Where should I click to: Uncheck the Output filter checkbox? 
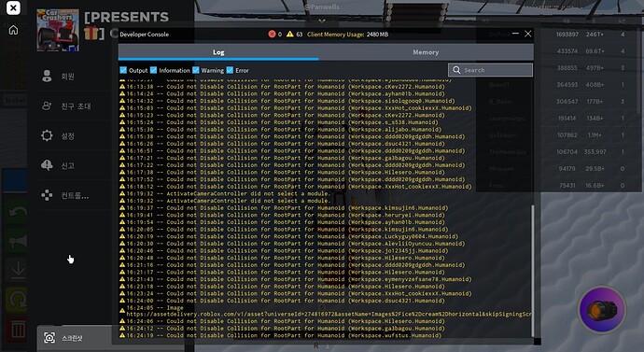(x=123, y=70)
